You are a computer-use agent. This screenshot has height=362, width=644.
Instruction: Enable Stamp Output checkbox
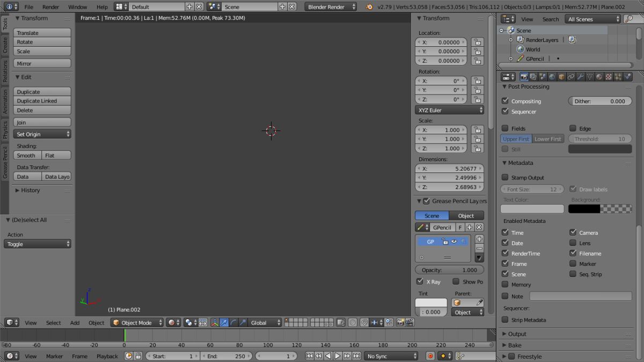point(505,177)
